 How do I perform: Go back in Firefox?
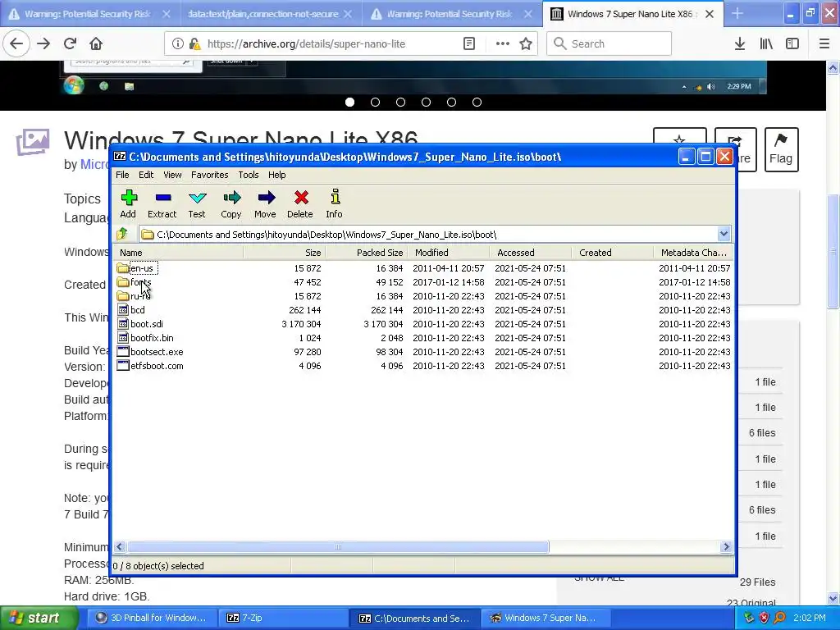[x=16, y=43]
